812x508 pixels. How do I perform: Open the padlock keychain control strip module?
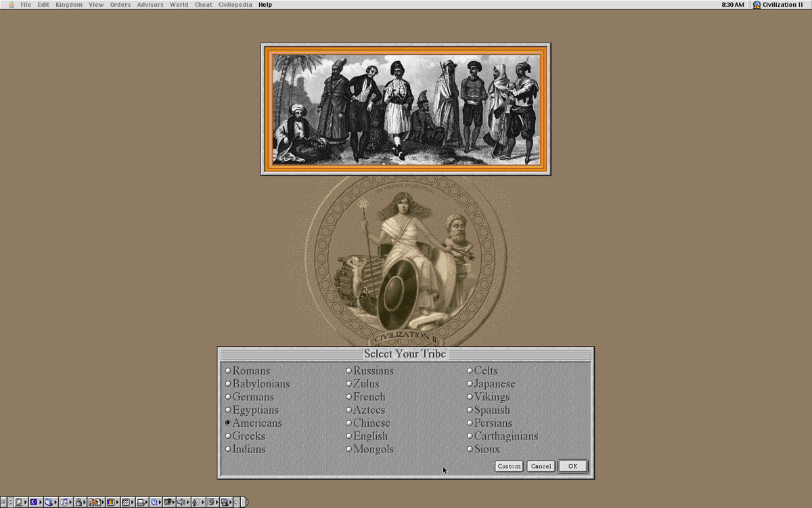coord(78,503)
